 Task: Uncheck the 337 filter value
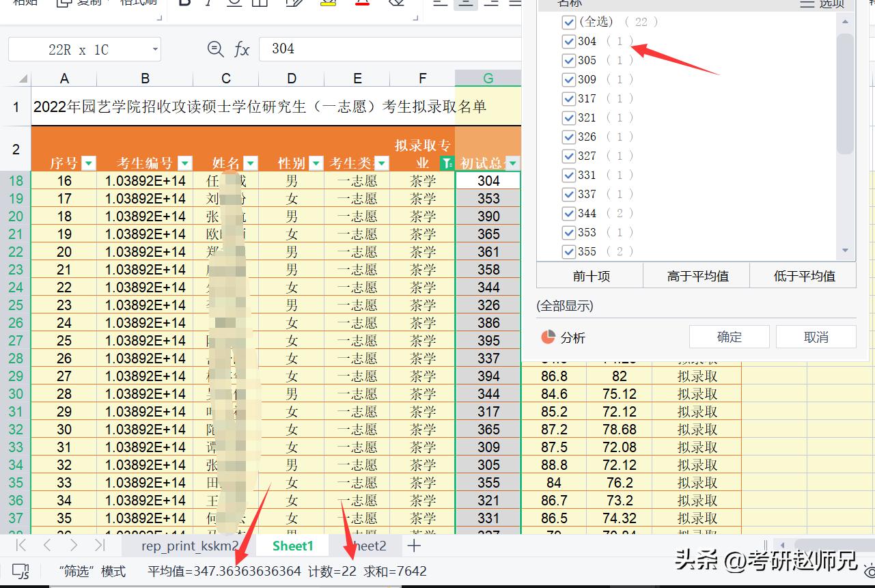tap(569, 194)
